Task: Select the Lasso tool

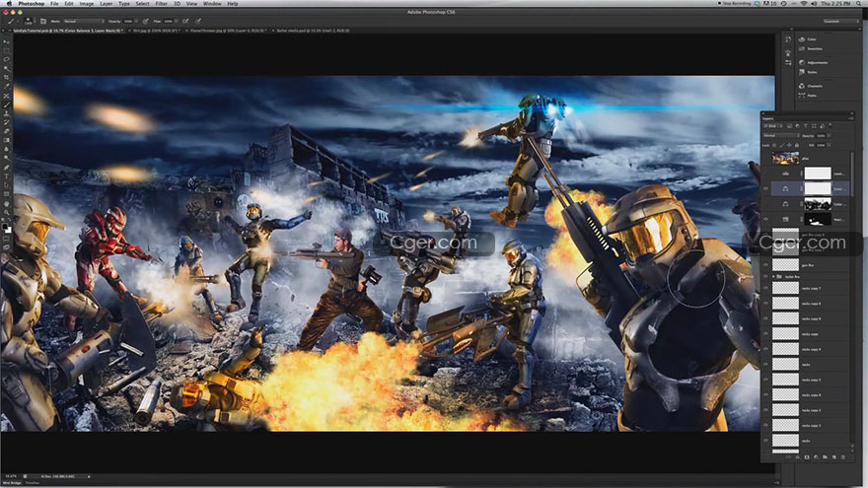Action: click(x=6, y=59)
